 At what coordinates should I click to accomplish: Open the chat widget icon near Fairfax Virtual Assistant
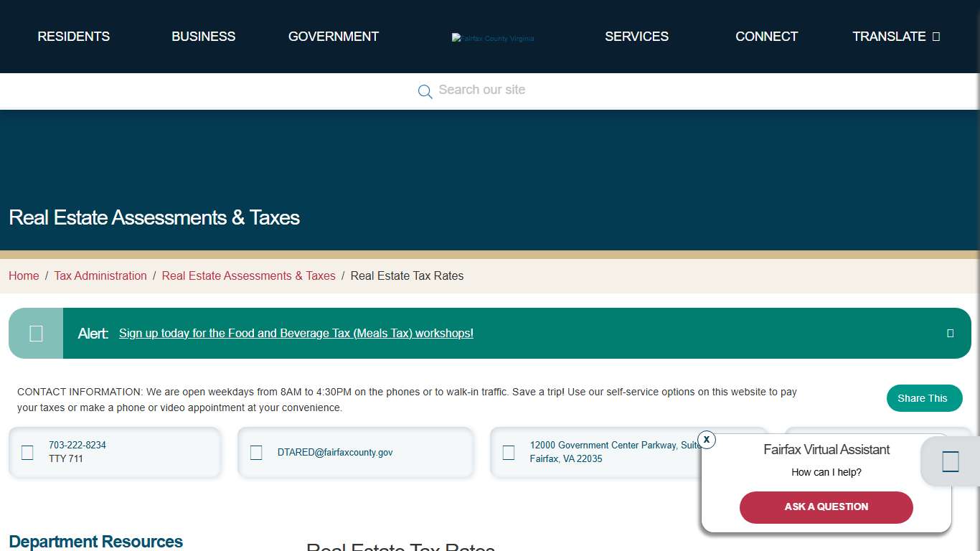click(949, 461)
